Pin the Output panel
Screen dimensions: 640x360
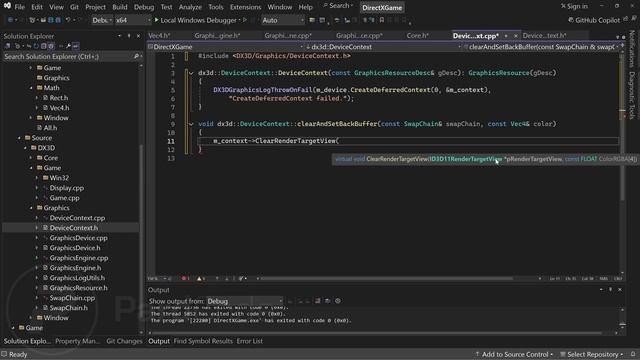(610, 289)
